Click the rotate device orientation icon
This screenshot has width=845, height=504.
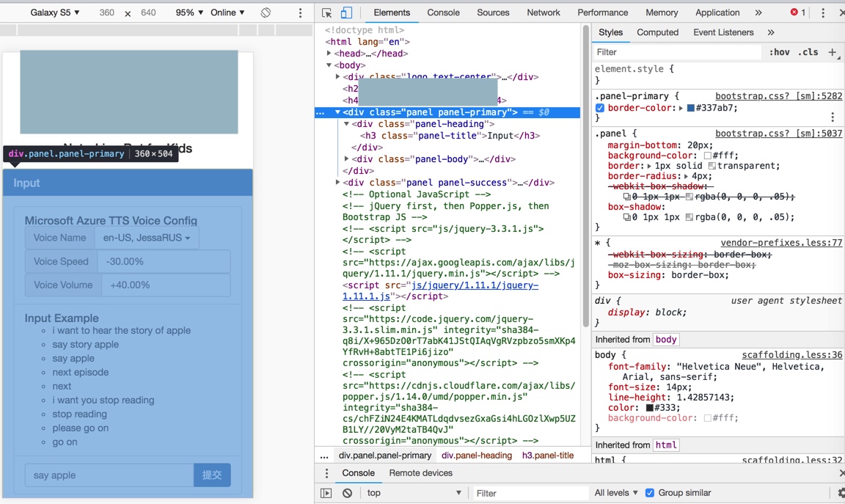266,12
